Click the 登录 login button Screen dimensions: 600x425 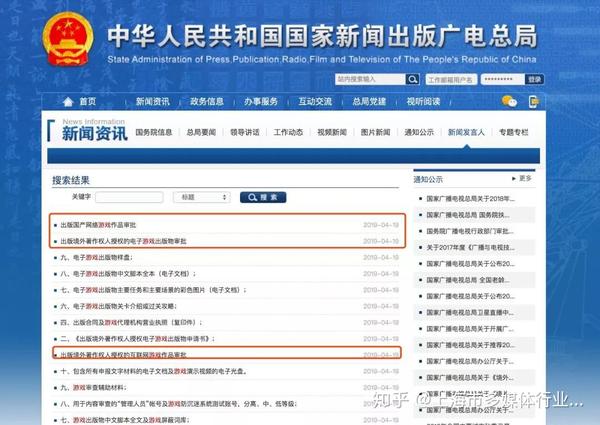(x=534, y=79)
